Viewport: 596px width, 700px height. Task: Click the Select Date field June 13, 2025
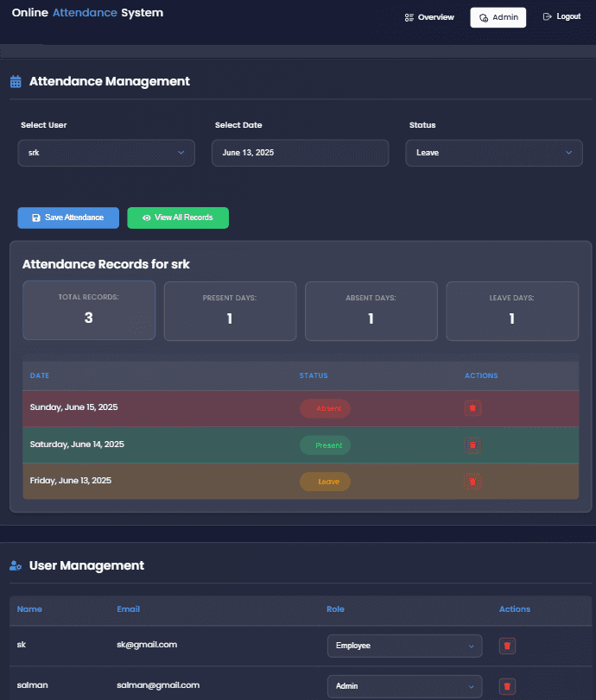pyautogui.click(x=300, y=153)
